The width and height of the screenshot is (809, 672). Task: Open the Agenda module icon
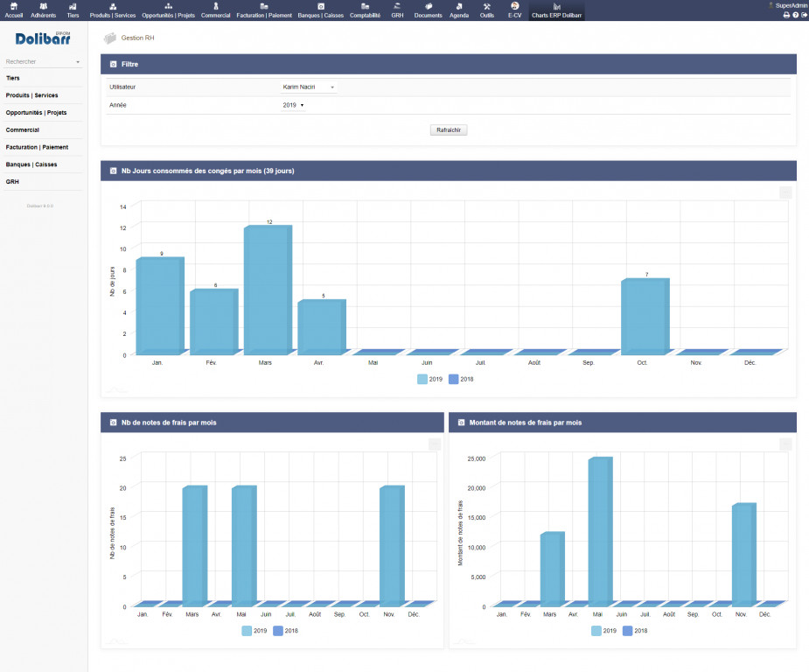(x=458, y=10)
